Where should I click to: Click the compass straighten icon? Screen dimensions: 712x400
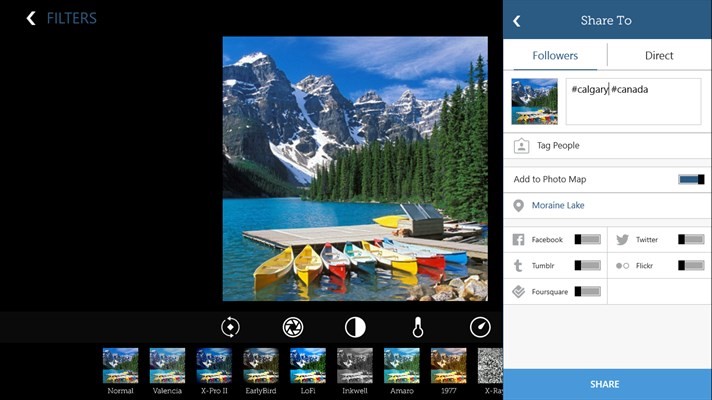(480, 327)
